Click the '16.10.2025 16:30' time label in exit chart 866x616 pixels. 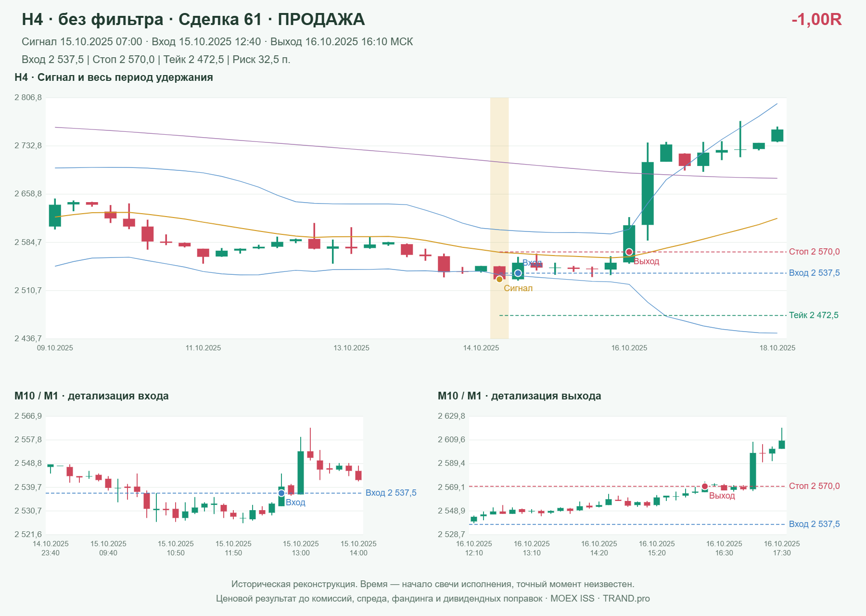pos(724,548)
